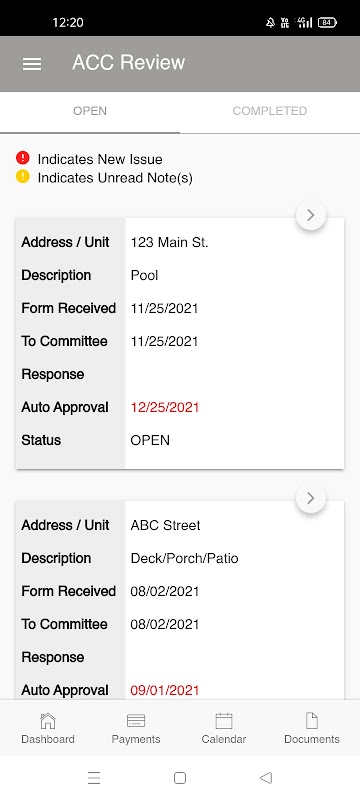The width and height of the screenshot is (360, 800).
Task: Select the 123 Main St. address value
Action: pyautogui.click(x=169, y=242)
